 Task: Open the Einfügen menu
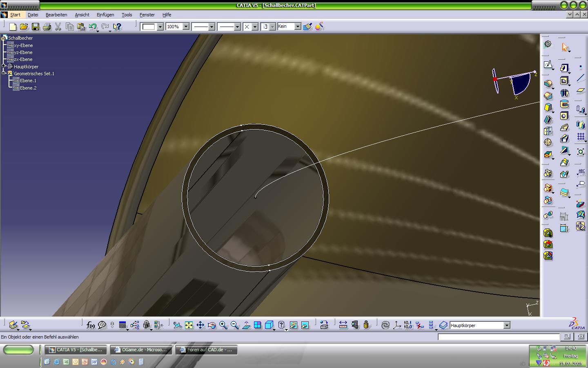pos(105,15)
